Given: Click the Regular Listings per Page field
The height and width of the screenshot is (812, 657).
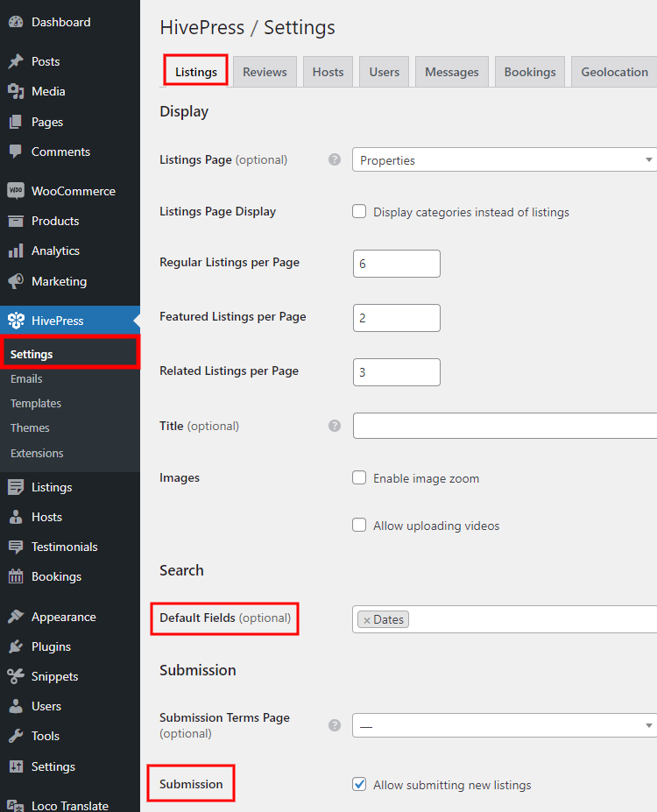Looking at the screenshot, I should click(x=397, y=264).
